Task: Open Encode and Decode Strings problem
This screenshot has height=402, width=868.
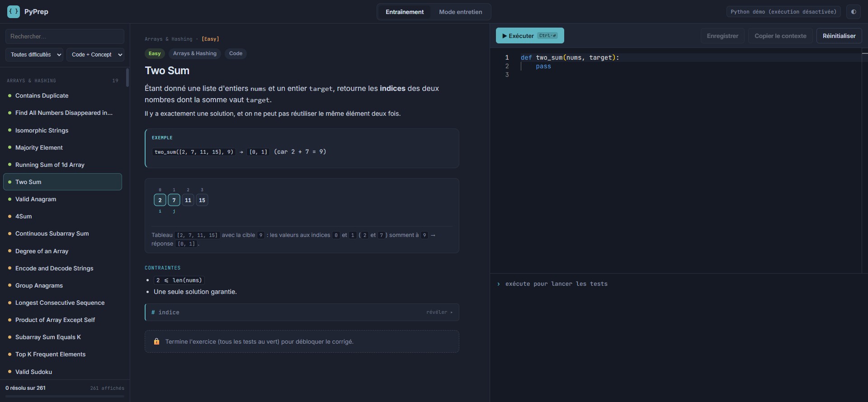Action: click(63, 268)
